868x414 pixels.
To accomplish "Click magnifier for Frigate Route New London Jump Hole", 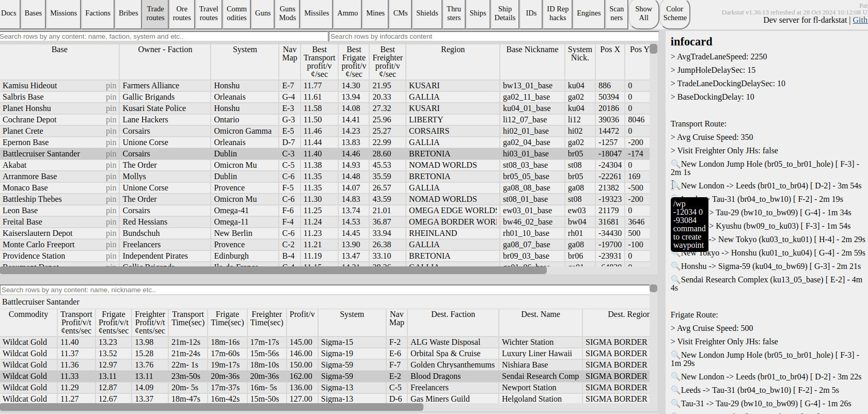I will [675, 355].
